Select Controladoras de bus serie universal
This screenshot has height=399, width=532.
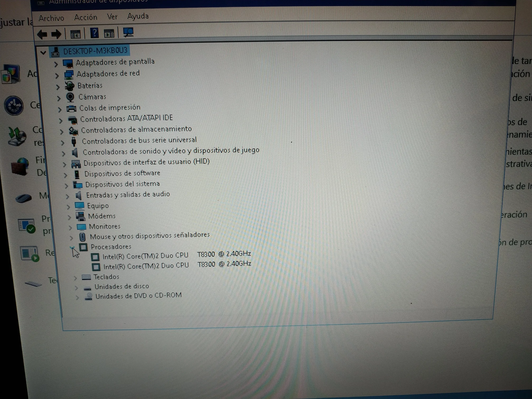pyautogui.click(x=139, y=140)
